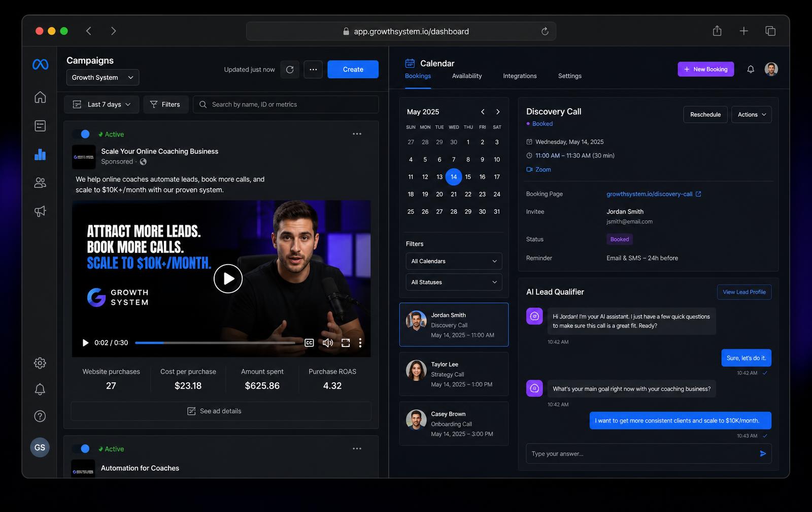Open Casey Brown Onboarding Call booking
The height and width of the screenshot is (512, 812).
click(454, 424)
